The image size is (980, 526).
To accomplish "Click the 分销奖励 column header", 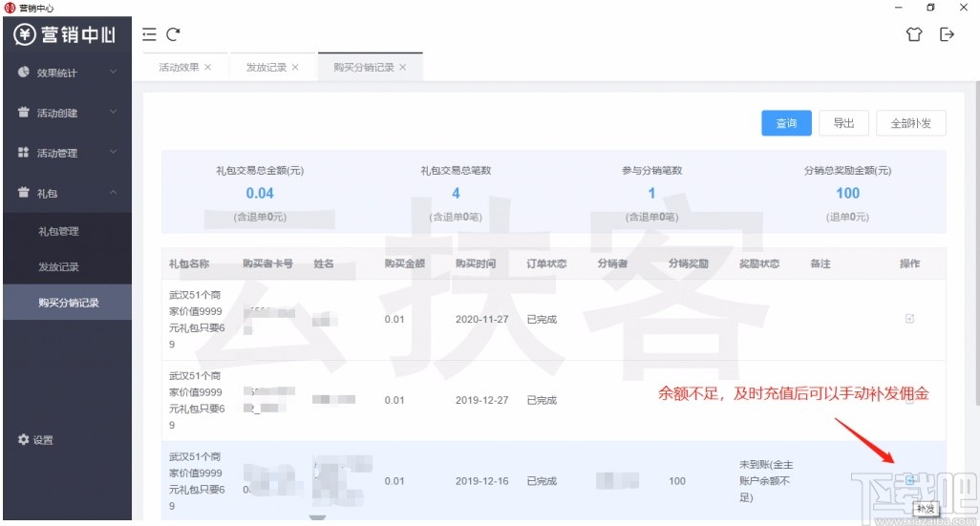I will pos(688,263).
